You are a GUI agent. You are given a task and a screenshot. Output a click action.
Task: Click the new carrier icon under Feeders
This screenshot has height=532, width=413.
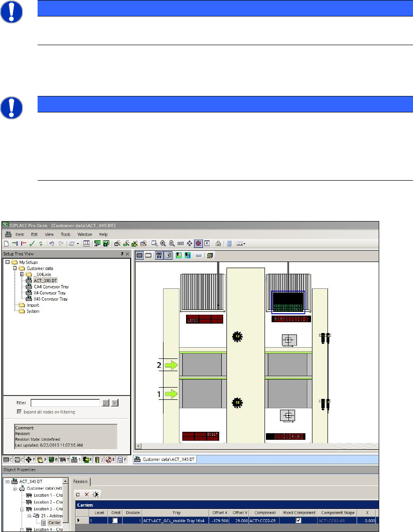click(78, 494)
